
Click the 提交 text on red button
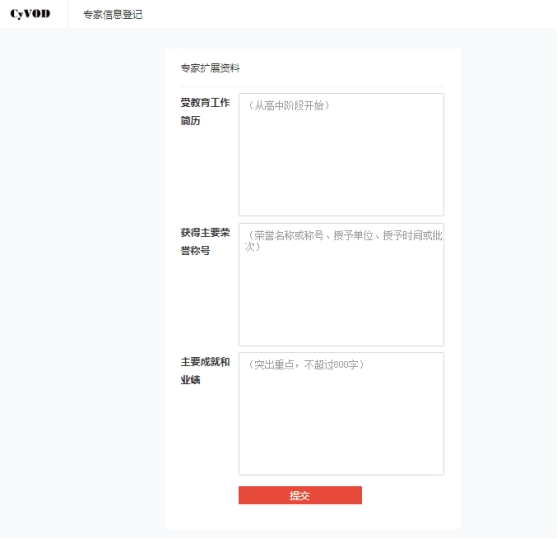pos(299,495)
